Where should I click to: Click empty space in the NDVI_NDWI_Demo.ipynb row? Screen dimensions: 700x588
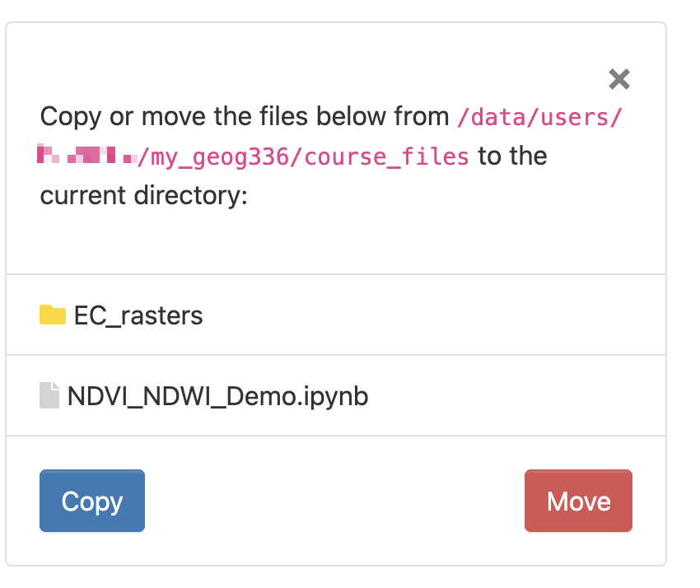pyautogui.click(x=513, y=395)
